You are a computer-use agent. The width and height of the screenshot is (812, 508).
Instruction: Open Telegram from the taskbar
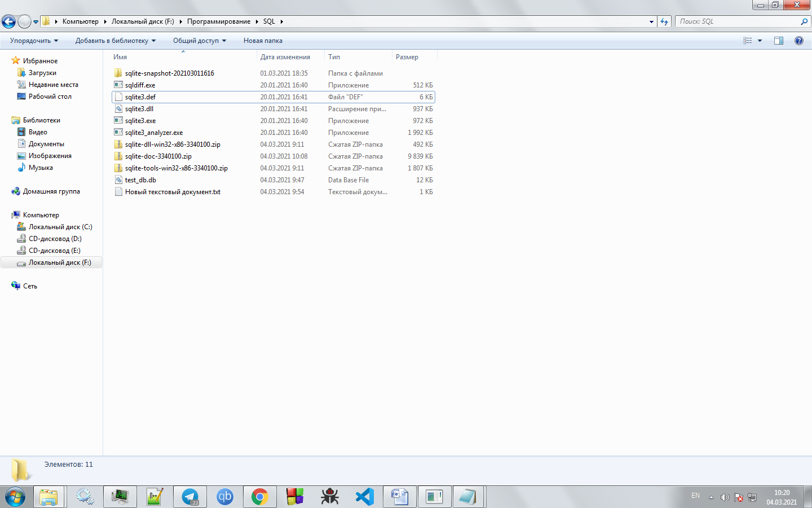pyautogui.click(x=190, y=497)
